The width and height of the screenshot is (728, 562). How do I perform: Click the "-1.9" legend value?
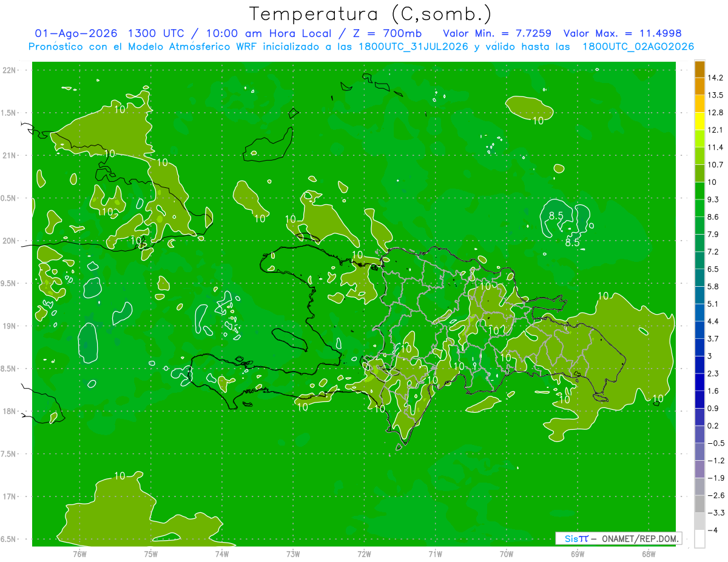point(716,478)
